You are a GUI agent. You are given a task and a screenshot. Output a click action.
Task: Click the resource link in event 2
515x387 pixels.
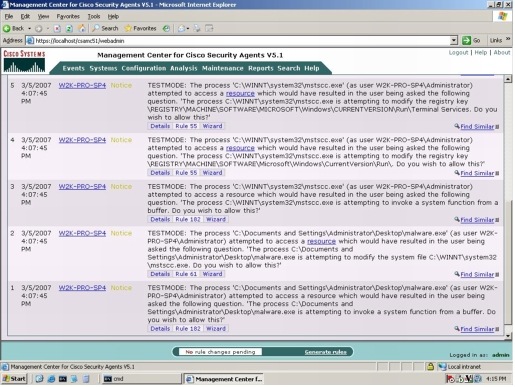click(321, 241)
